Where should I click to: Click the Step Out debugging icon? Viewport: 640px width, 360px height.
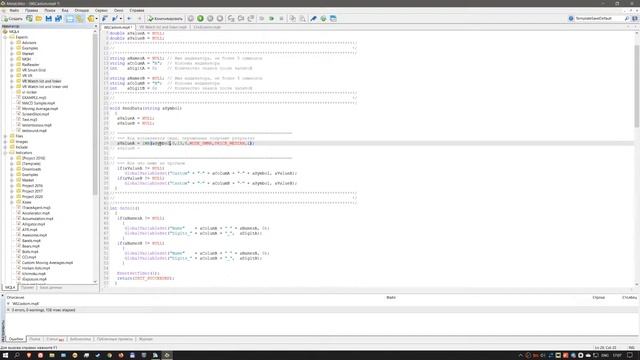pos(251,19)
